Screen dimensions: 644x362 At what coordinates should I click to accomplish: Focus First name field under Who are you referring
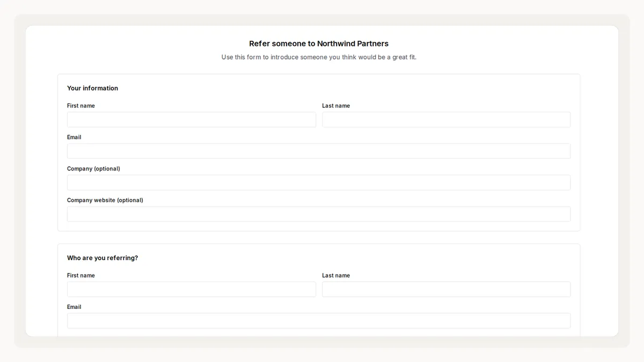click(192, 289)
